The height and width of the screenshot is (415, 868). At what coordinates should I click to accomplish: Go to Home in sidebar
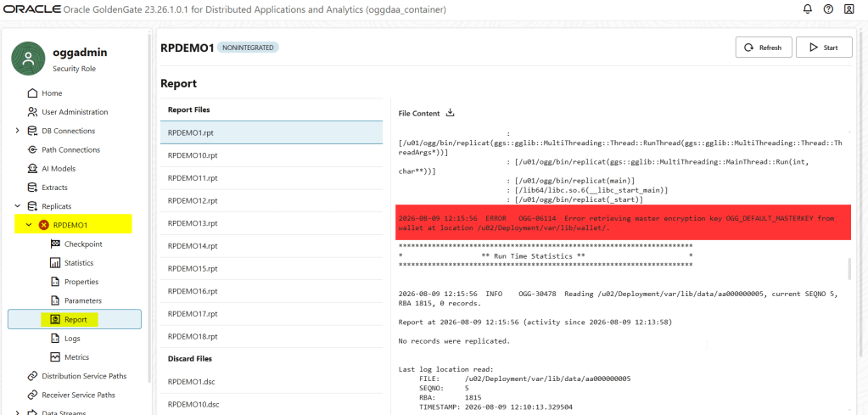pyautogui.click(x=52, y=93)
